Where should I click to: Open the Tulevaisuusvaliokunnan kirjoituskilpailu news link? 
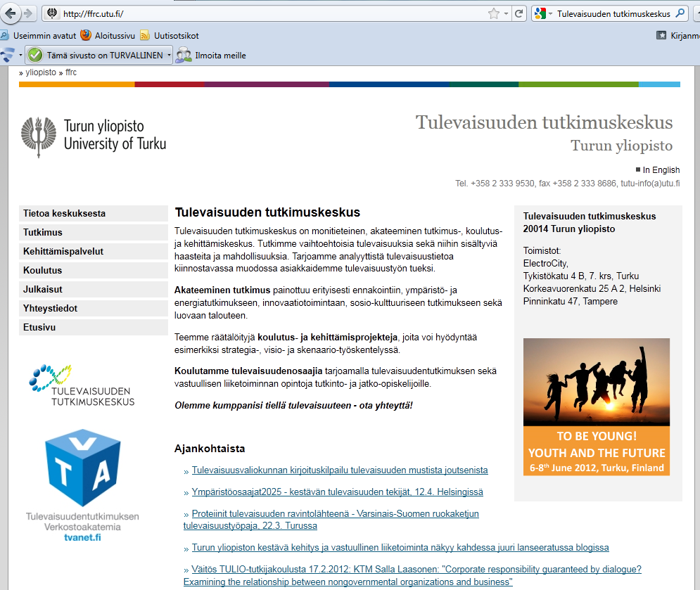coord(340,470)
